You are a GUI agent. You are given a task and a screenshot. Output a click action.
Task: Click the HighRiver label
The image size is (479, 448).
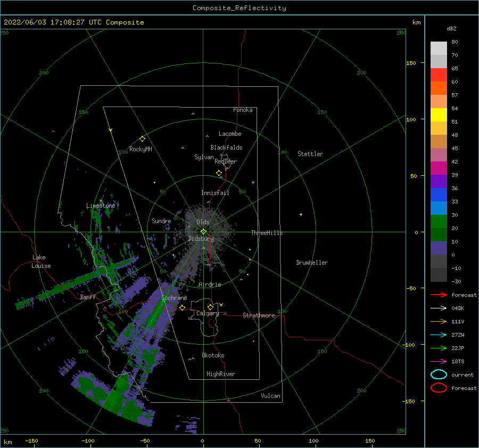click(x=221, y=374)
